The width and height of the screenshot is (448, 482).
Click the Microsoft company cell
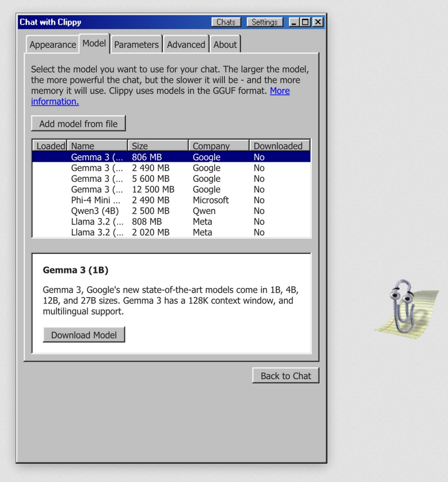pyautogui.click(x=211, y=200)
